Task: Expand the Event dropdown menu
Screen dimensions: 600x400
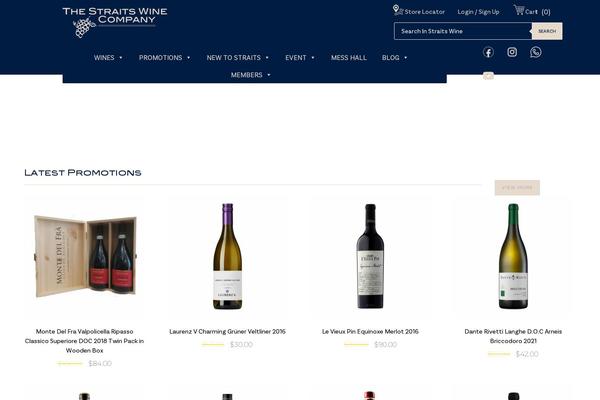Action: point(300,58)
